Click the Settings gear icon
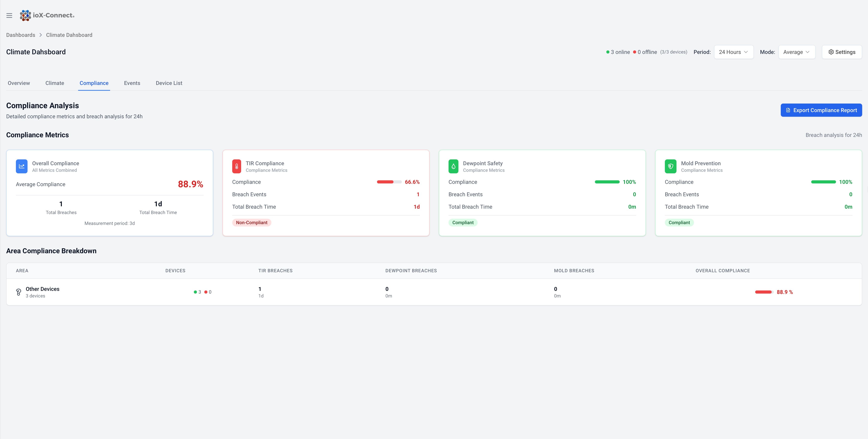Image resolution: width=868 pixels, height=439 pixels. pos(831,52)
